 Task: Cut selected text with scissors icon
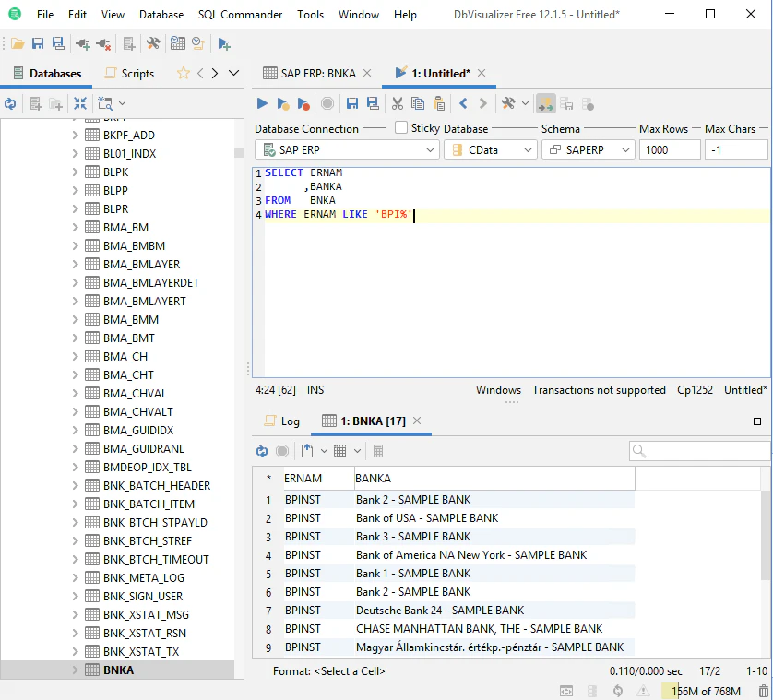(x=398, y=103)
